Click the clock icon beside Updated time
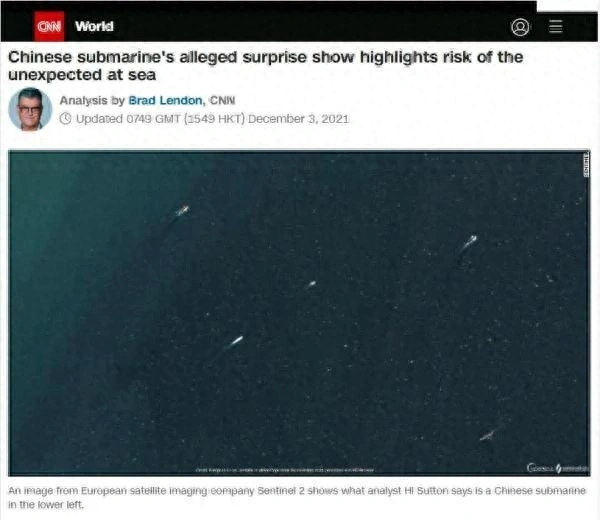The height and width of the screenshot is (520, 600). coord(65,119)
